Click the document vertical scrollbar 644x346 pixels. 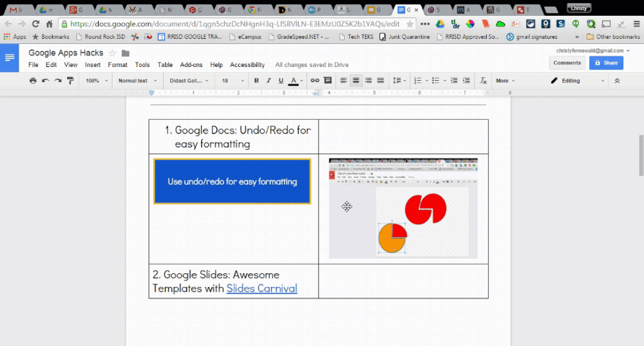tap(640, 155)
